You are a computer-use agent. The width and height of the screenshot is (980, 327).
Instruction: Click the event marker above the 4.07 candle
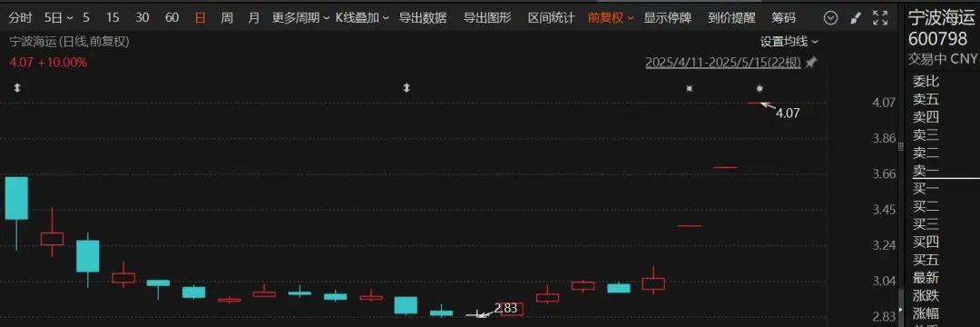click(x=759, y=89)
